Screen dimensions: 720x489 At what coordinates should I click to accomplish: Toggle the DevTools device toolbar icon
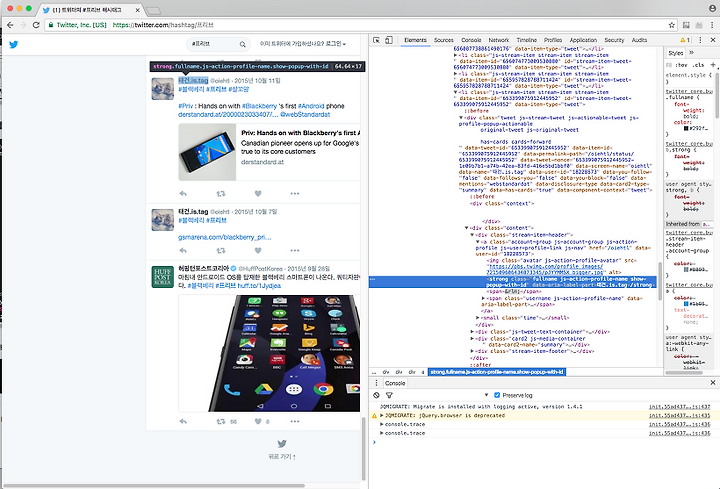[x=388, y=40]
